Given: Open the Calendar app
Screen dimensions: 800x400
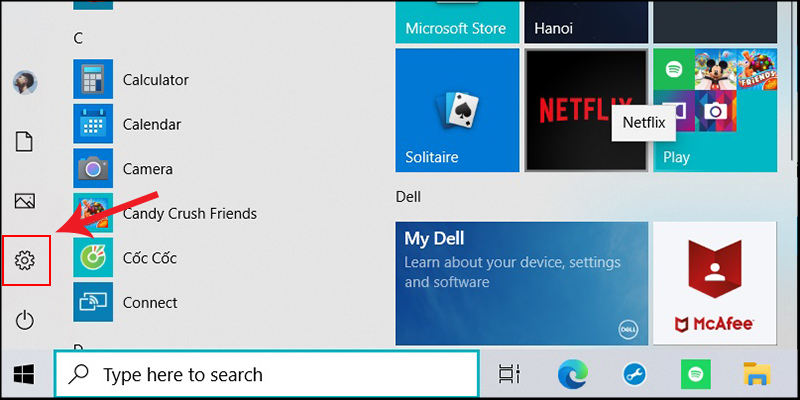Looking at the screenshot, I should pos(151,124).
